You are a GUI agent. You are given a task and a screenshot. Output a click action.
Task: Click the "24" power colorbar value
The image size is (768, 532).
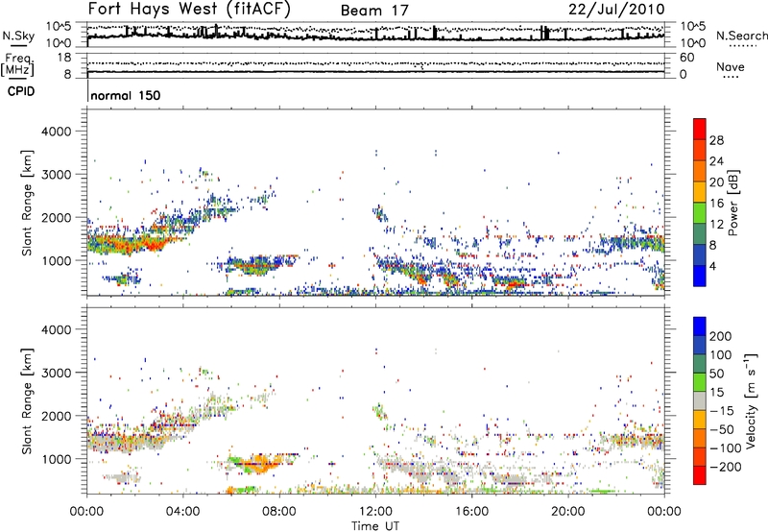716,161
